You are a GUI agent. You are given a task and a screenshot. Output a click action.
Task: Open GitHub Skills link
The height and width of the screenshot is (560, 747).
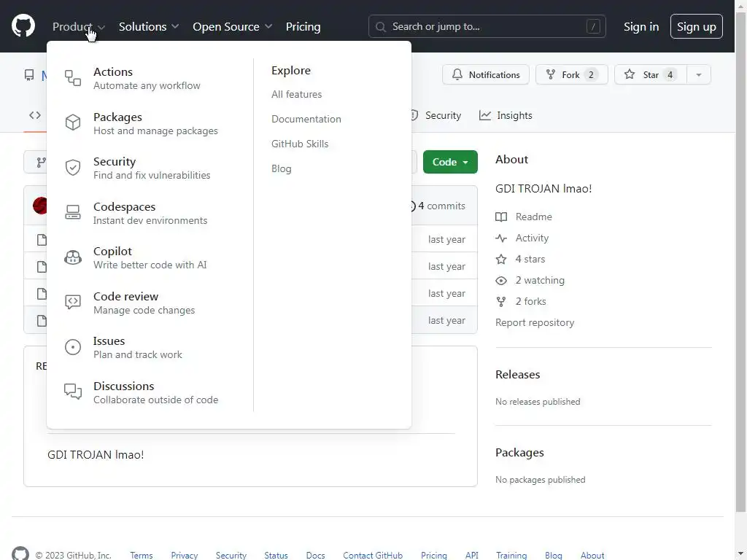click(300, 144)
